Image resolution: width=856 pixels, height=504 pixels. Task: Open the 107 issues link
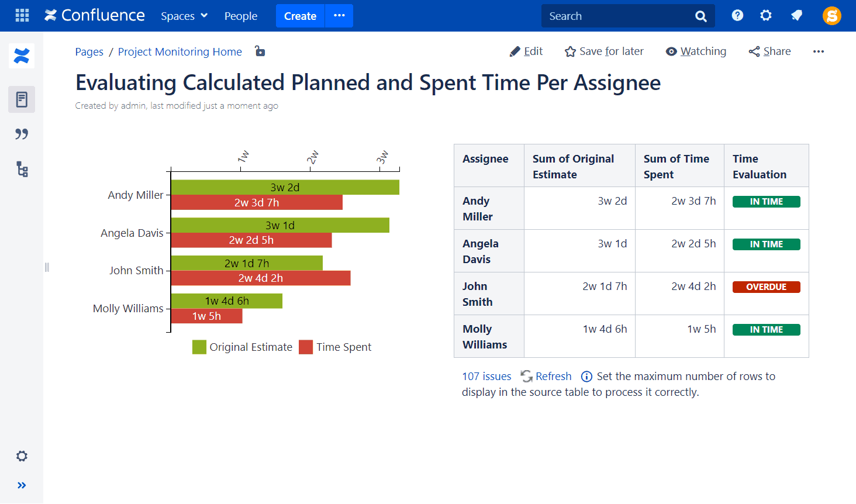pyautogui.click(x=486, y=377)
